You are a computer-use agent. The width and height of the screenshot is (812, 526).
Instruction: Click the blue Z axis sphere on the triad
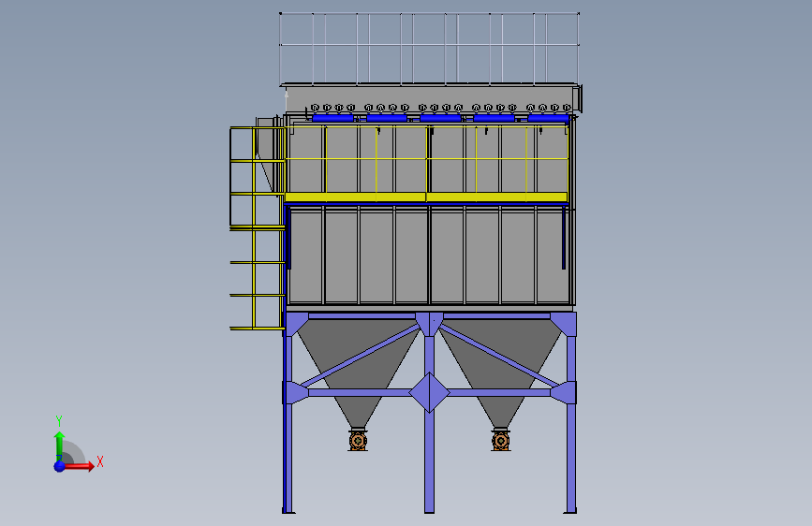coord(60,466)
